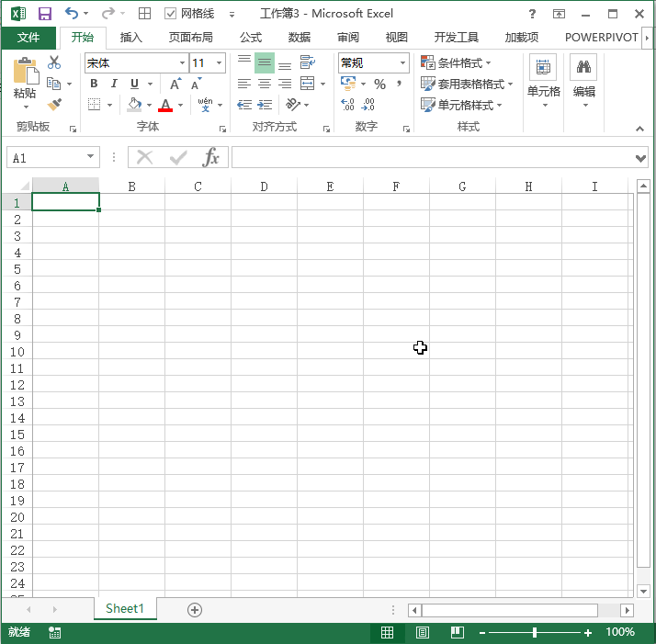Show phonetic guide with wén icon
The height and width of the screenshot is (644, 656).
(x=205, y=105)
